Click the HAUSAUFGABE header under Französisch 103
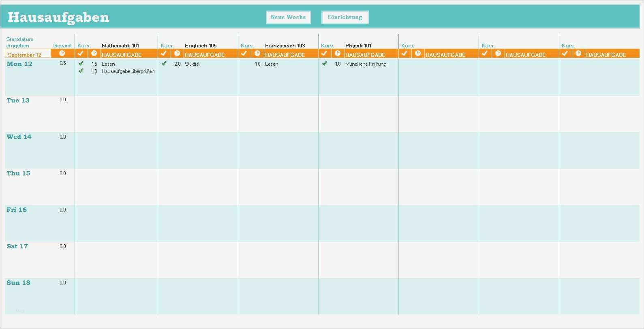Screen dimensions: 644x329 click(285, 55)
